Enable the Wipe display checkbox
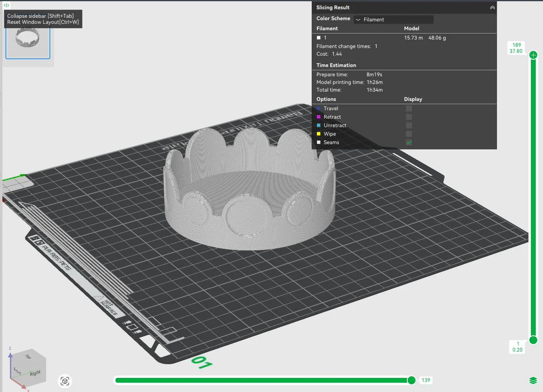Viewport: 543px width, 392px height. point(409,134)
